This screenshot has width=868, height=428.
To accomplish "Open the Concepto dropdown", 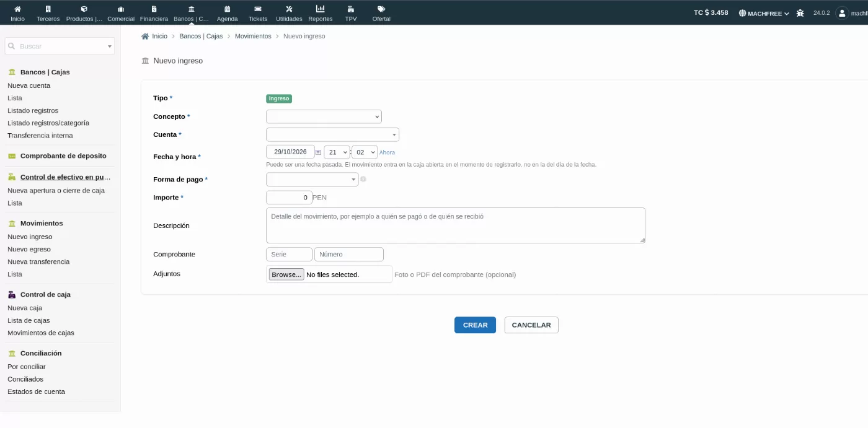I will click(324, 116).
